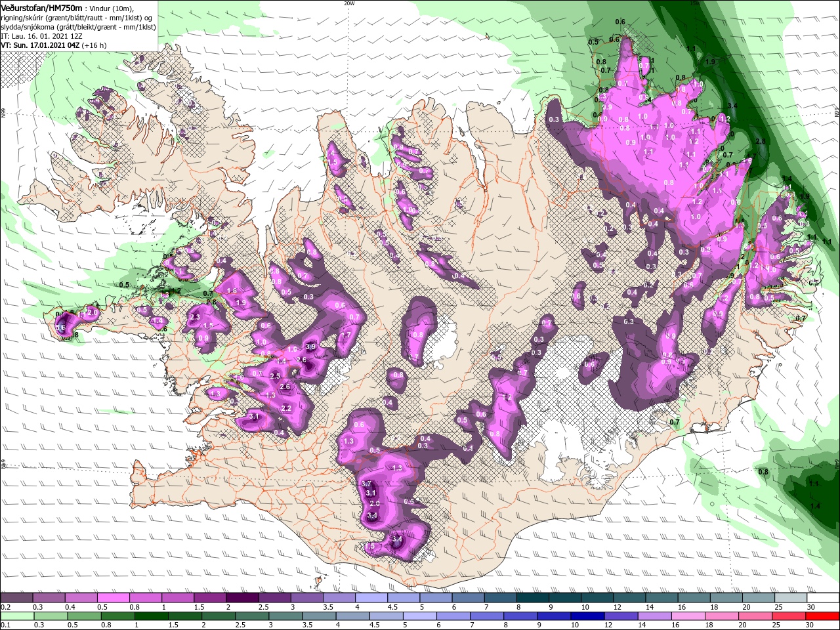Select the bright pink 0.5 snow scale swatch
The width and height of the screenshot is (840, 630).
113,598
